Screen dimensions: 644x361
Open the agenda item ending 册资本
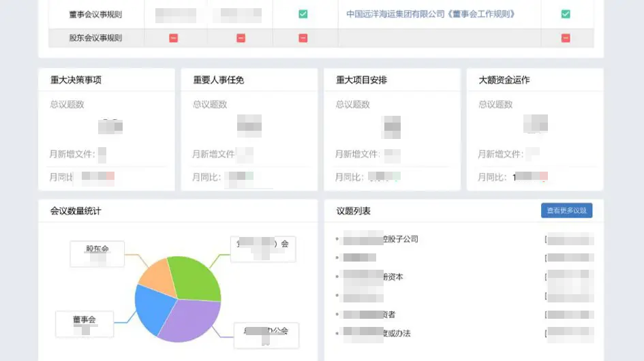point(373,277)
